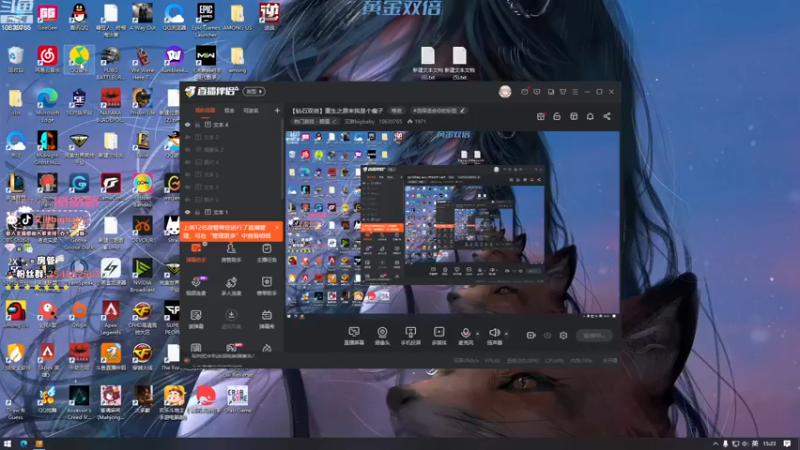Screen dimensions: 800x450
Task: Toggle visibility of source 文本 2
Action: [188, 137]
